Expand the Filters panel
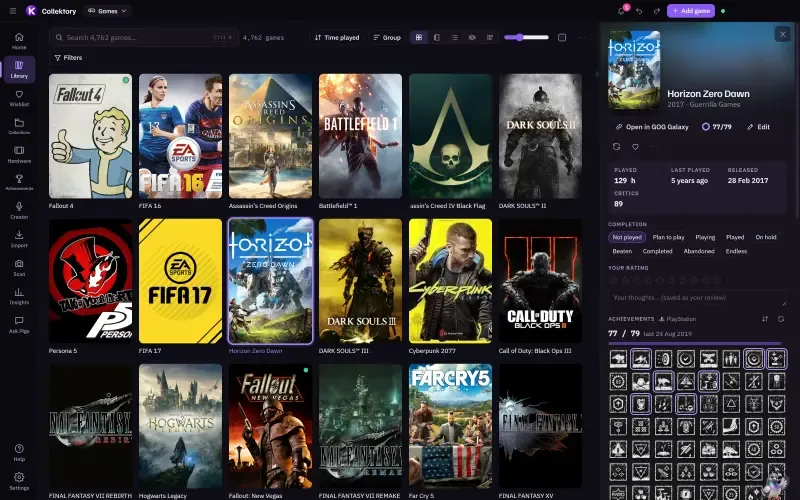This screenshot has height=500, width=800. (68, 58)
